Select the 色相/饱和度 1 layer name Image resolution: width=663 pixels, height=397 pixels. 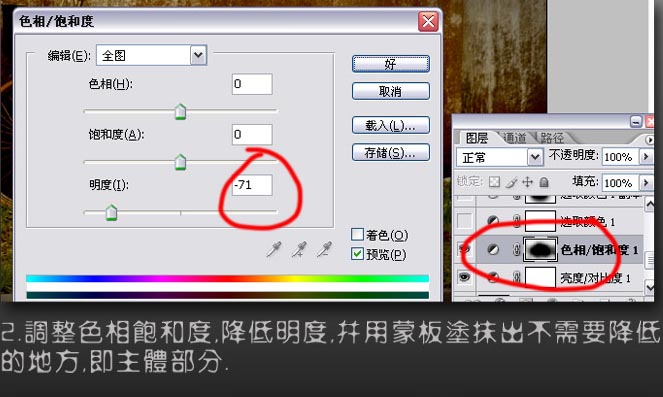[599, 249]
